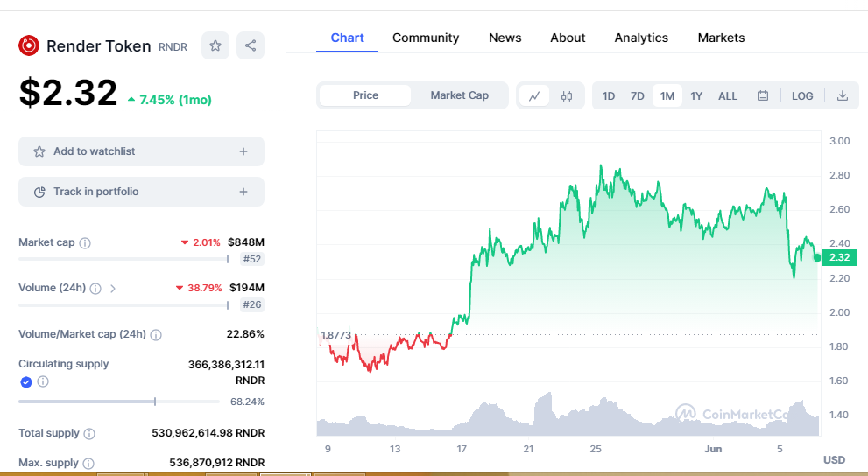Click the $848M market cap value
868x476 pixels.
pyautogui.click(x=246, y=242)
